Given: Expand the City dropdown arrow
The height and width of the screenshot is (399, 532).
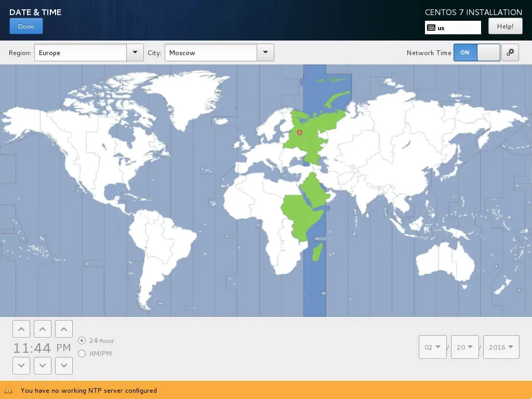Looking at the screenshot, I should click(x=265, y=52).
